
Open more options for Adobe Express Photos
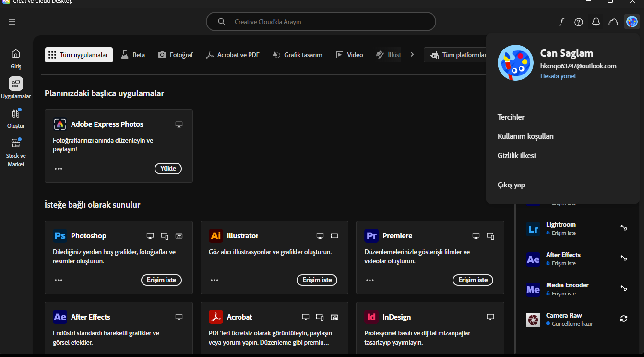[x=59, y=169]
